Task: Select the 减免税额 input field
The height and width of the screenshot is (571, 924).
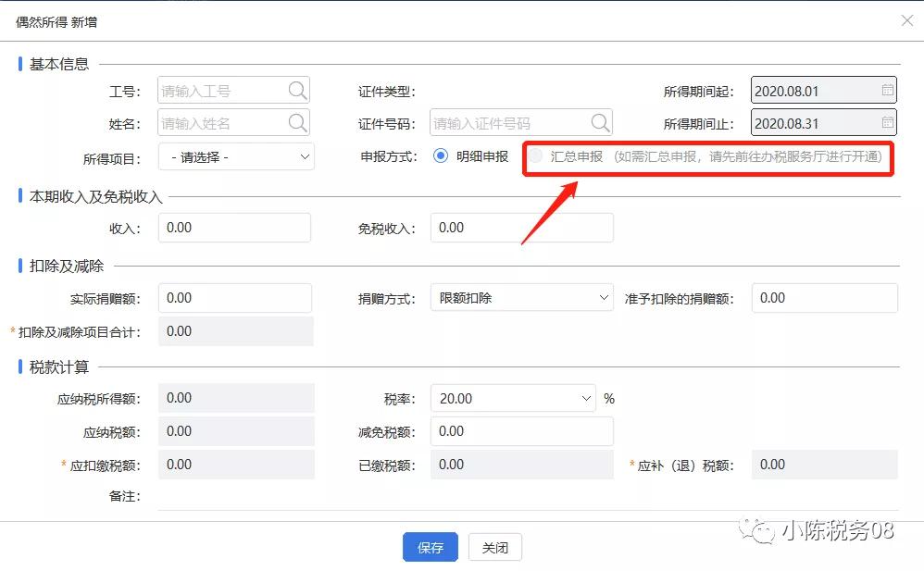Action: point(521,431)
